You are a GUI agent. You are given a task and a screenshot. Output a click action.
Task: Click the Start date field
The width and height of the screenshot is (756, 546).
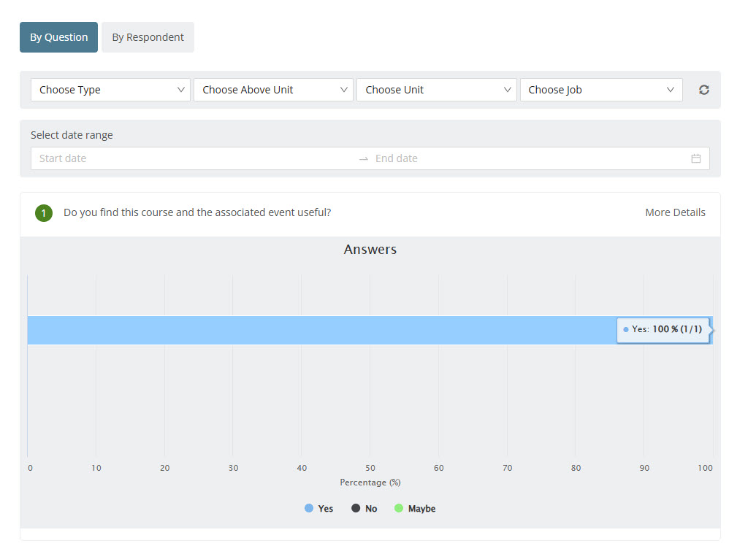pos(195,158)
